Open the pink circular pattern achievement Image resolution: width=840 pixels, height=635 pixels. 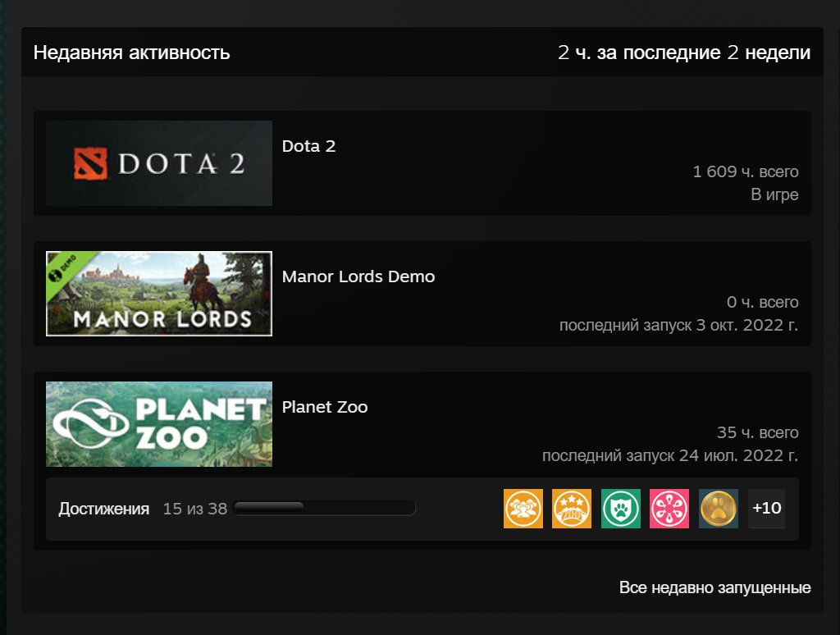[x=669, y=509]
